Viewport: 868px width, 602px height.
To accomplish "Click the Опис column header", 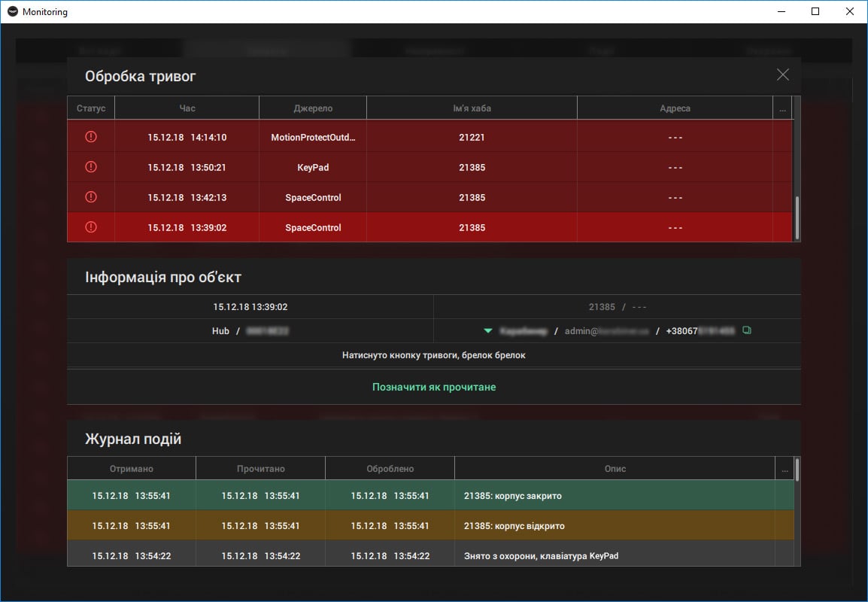I will [615, 469].
